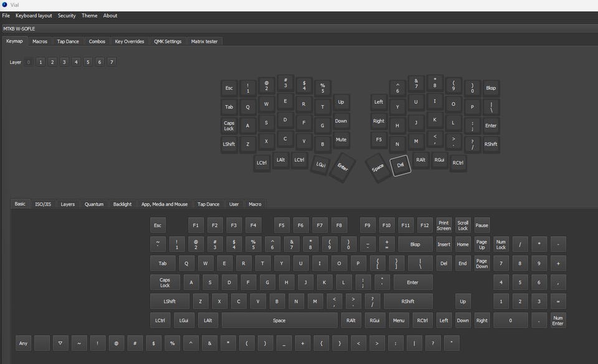Click the Num Lock keycode

pos(501,245)
